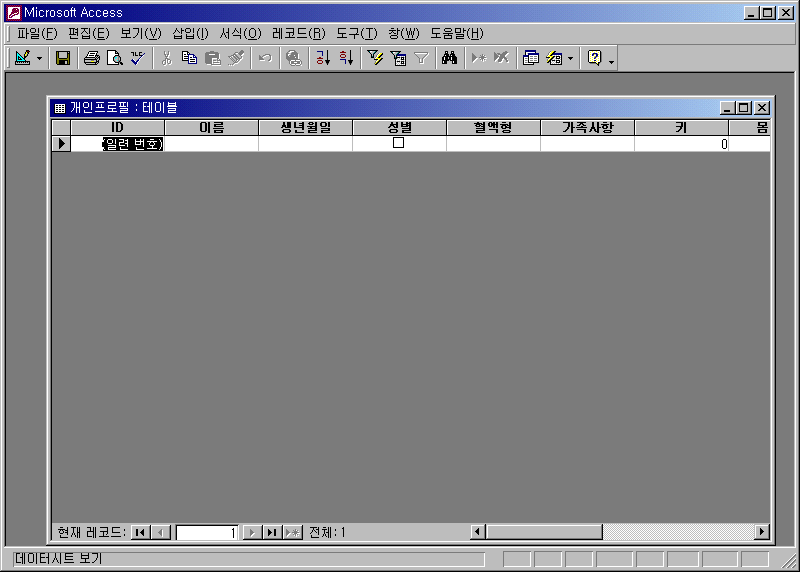Open Print Preview from the toolbar
The image size is (800, 572).
tap(115, 58)
